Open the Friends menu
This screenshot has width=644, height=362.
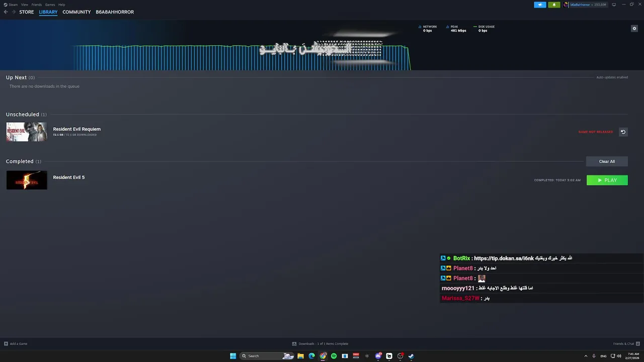(37, 5)
